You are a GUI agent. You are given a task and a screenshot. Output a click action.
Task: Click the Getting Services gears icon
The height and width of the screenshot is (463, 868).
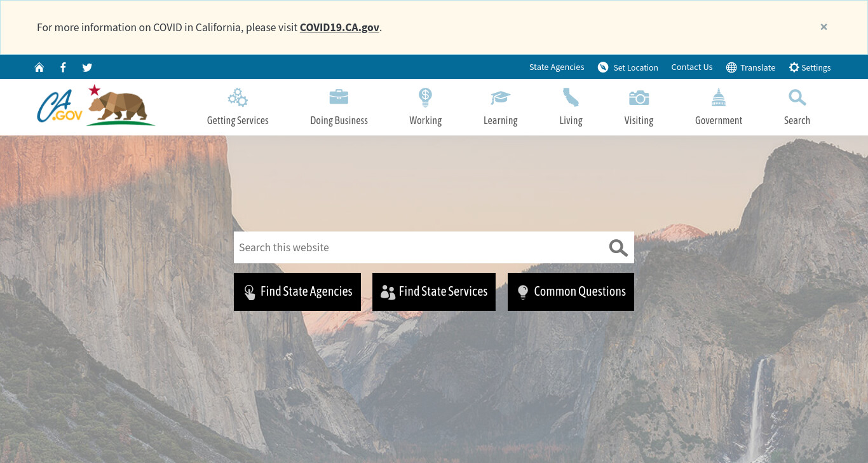[x=238, y=97]
